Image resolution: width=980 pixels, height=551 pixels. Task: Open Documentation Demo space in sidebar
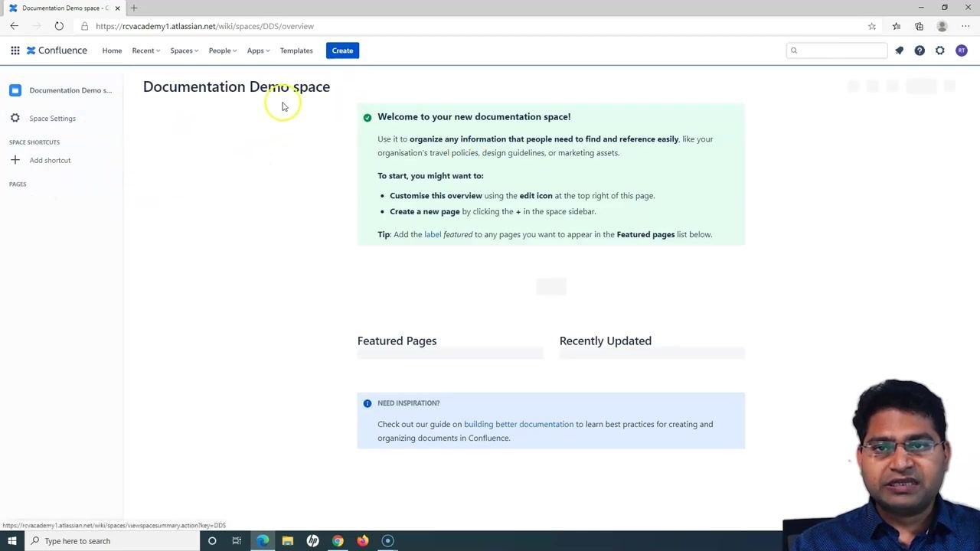tap(70, 90)
